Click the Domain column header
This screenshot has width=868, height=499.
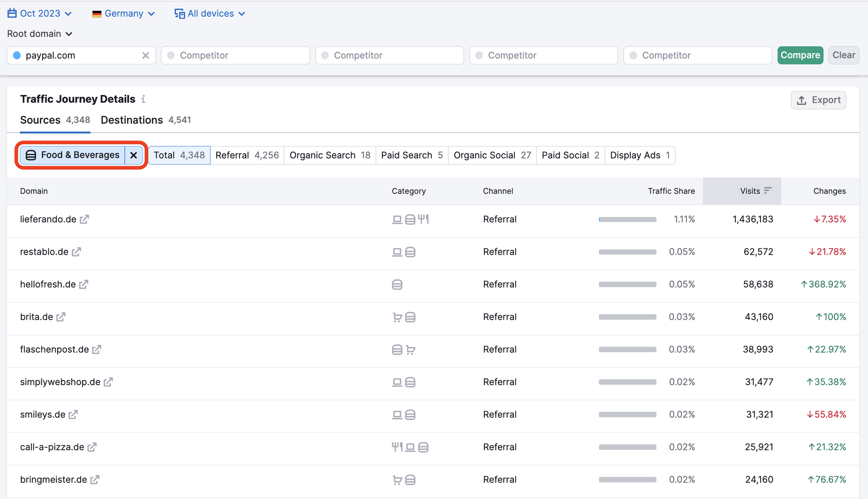click(x=34, y=191)
